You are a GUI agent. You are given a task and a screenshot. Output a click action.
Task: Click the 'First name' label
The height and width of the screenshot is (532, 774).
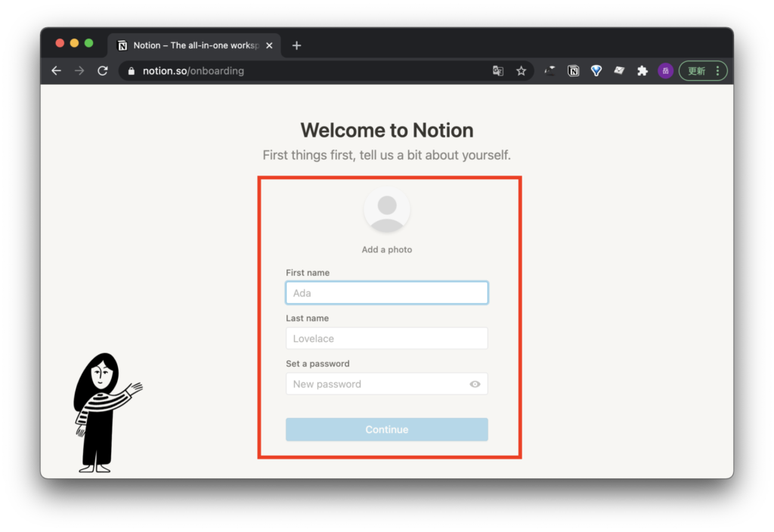click(x=308, y=272)
